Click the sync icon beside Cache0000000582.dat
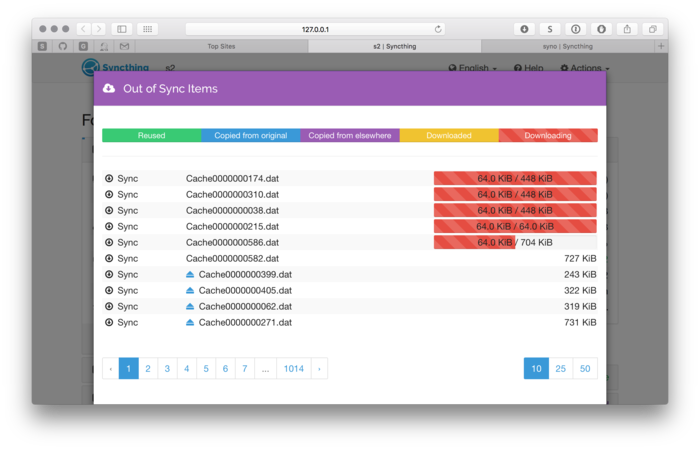 [x=109, y=258]
